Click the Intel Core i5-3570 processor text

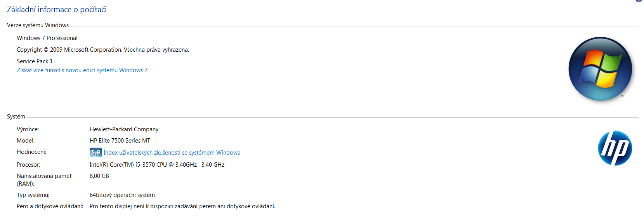coord(157,165)
